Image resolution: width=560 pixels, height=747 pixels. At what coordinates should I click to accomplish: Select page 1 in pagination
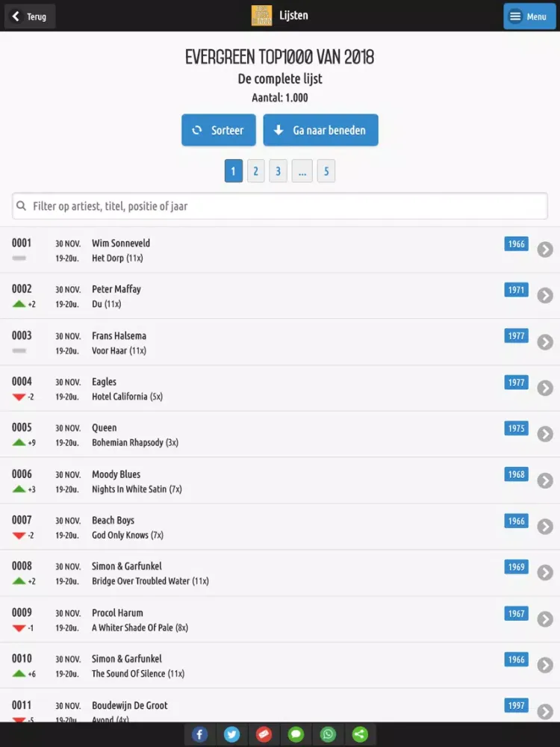pyautogui.click(x=233, y=171)
